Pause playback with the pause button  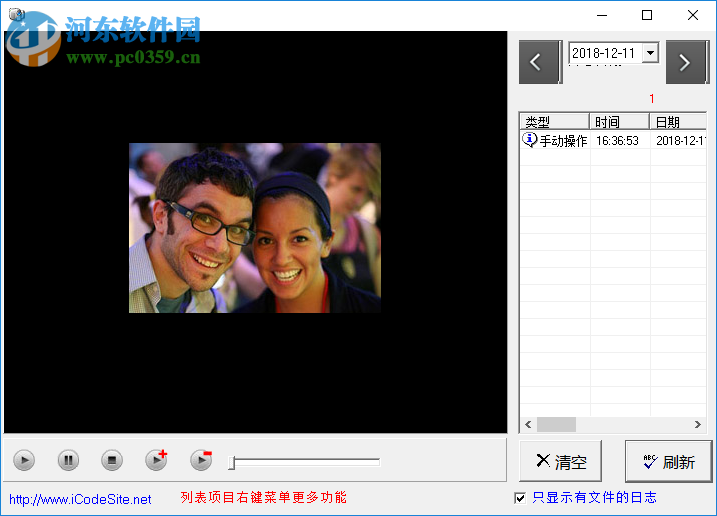click(x=68, y=460)
